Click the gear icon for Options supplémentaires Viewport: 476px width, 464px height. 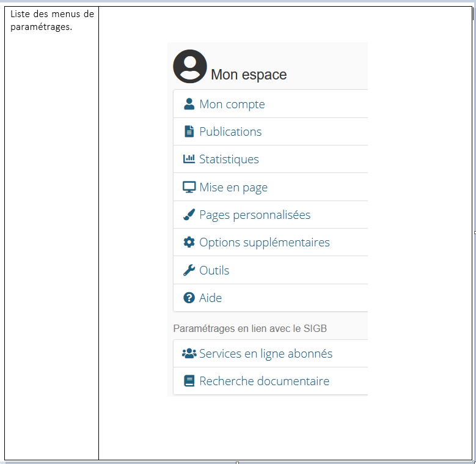pos(189,242)
